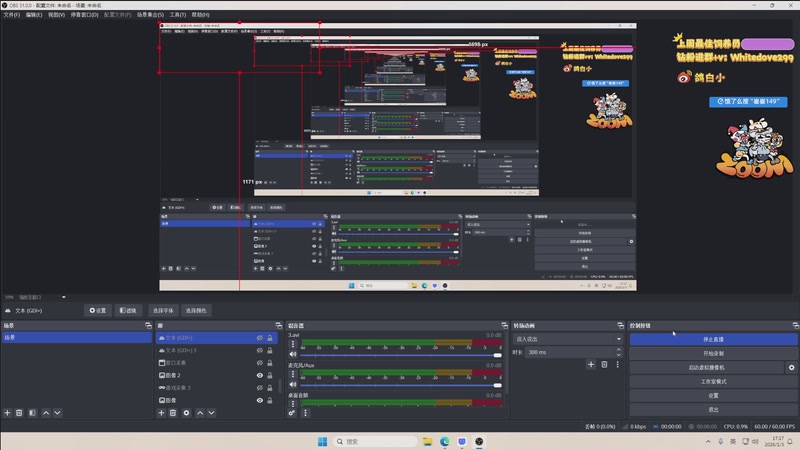Image resolution: width=800 pixels, height=450 pixels.
Task: Open the 淡入淡出 transition dropdown
Action: tap(568, 339)
